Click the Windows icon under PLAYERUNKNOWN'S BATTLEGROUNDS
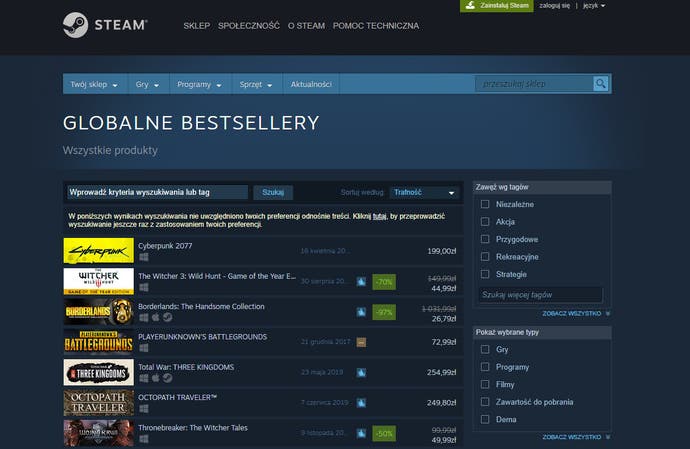Image resolution: width=690 pixels, height=449 pixels. (143, 348)
